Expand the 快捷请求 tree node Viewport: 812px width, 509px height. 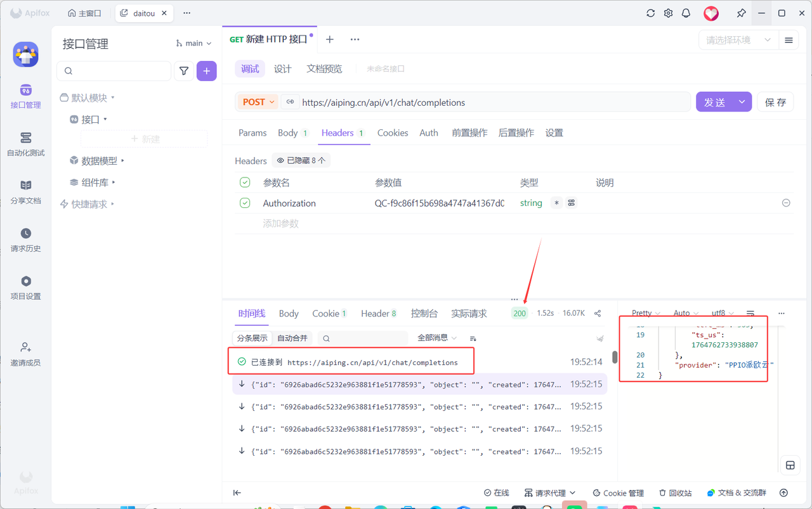pos(87,204)
